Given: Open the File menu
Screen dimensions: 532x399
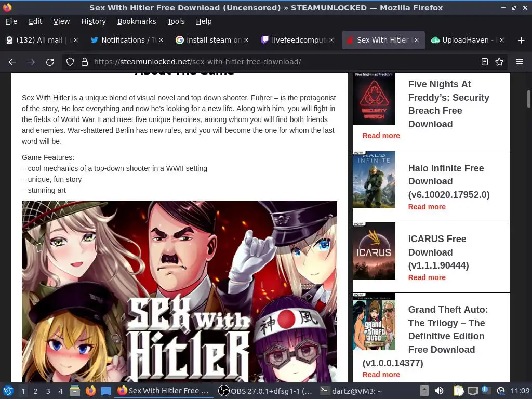Looking at the screenshot, I should [11, 21].
